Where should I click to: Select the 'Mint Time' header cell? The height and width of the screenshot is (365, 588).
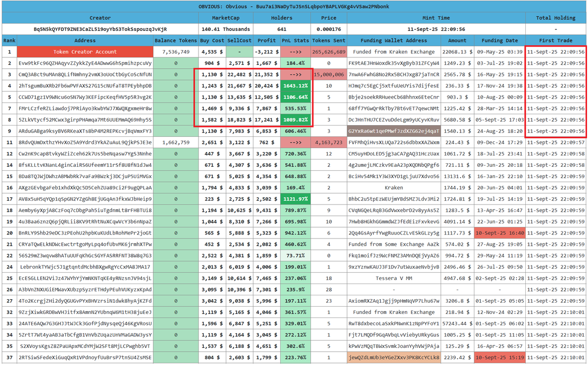tap(436, 18)
